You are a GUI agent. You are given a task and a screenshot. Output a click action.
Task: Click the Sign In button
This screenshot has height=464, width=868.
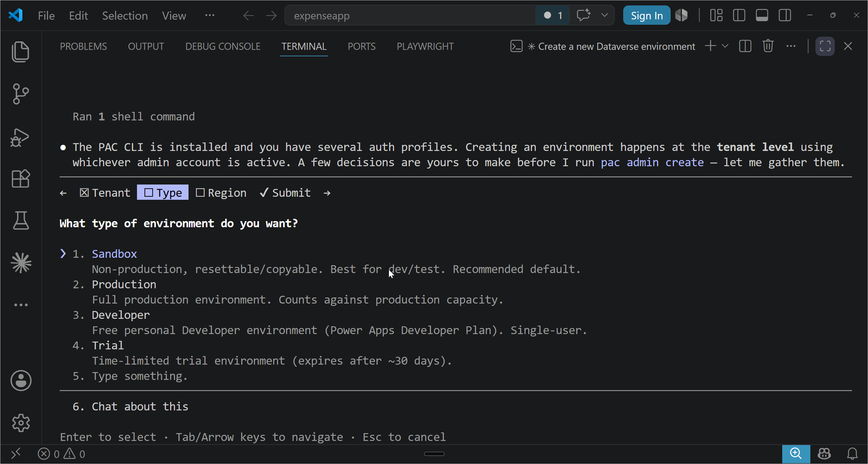(x=647, y=15)
